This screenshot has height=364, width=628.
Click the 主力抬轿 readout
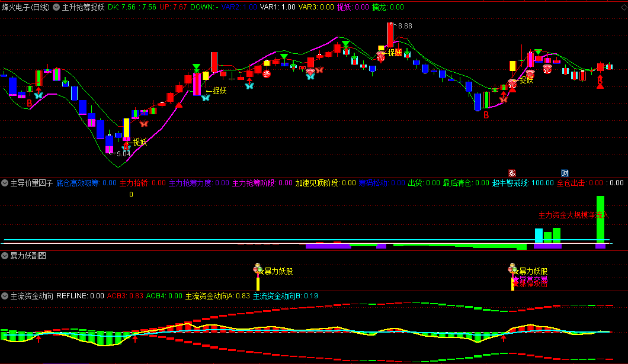[143, 183]
